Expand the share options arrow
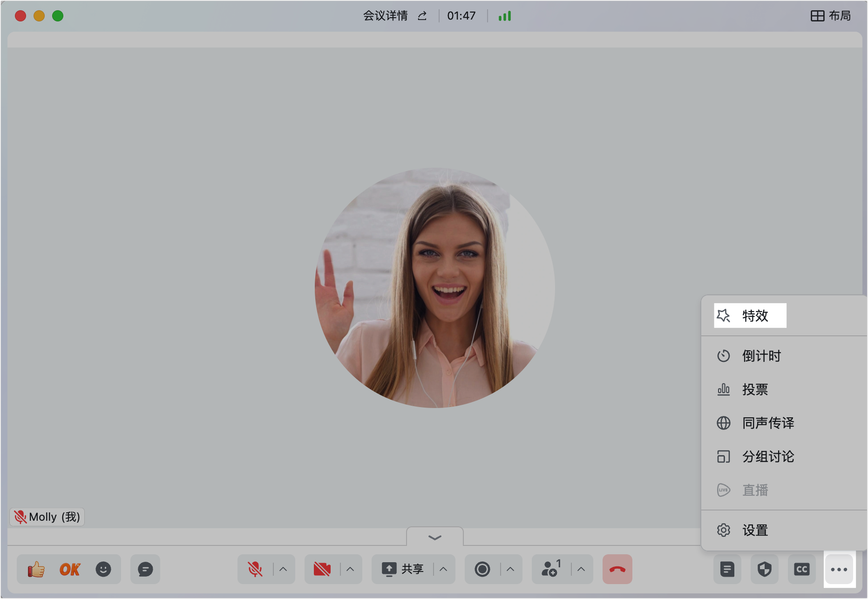The width and height of the screenshot is (868, 599). [443, 569]
